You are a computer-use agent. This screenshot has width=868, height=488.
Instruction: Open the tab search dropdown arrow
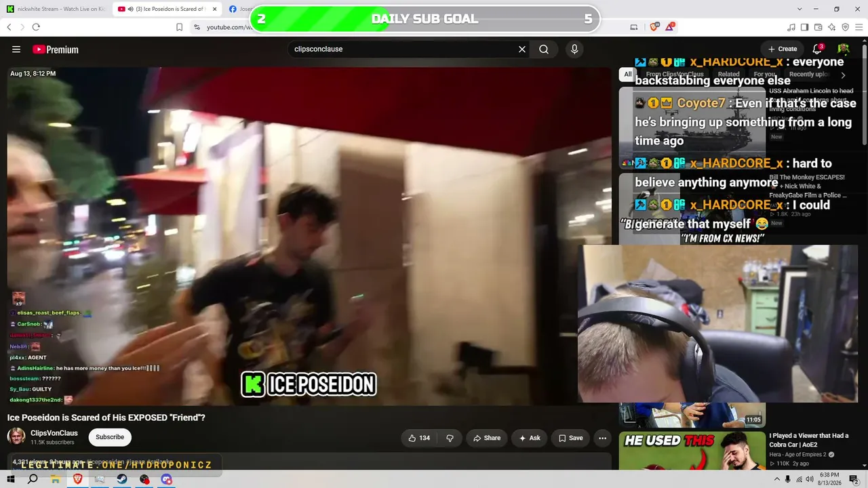click(x=800, y=9)
